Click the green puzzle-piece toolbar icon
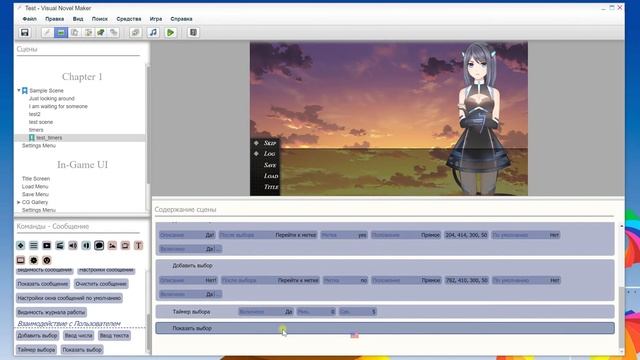This screenshot has height=360, width=640. point(100,32)
